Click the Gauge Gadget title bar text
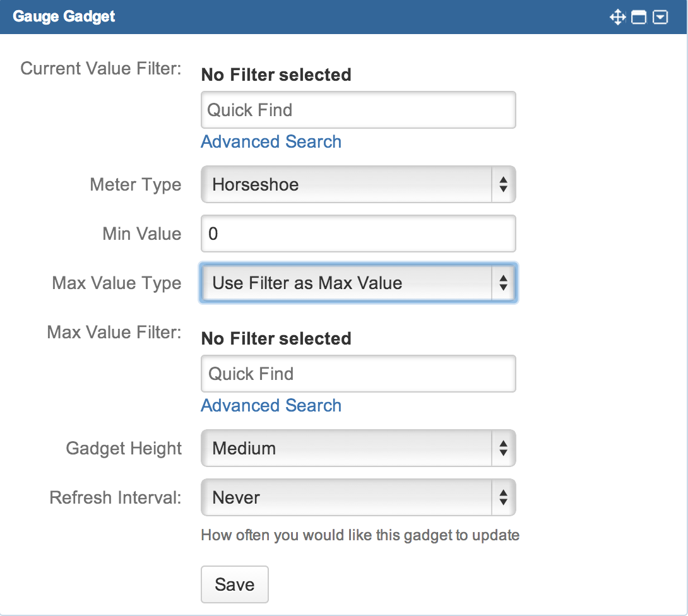 point(66,16)
